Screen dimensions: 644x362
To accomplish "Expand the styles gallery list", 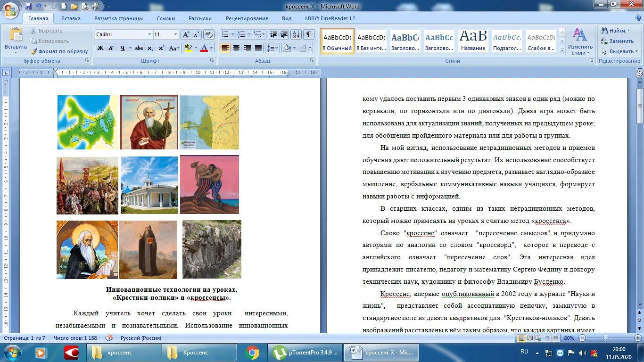I will pyautogui.click(x=561, y=50).
